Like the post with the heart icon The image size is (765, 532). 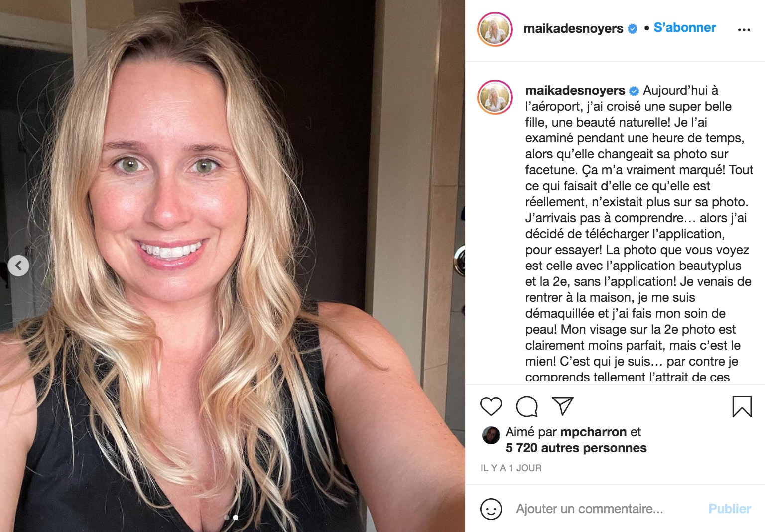(x=491, y=406)
